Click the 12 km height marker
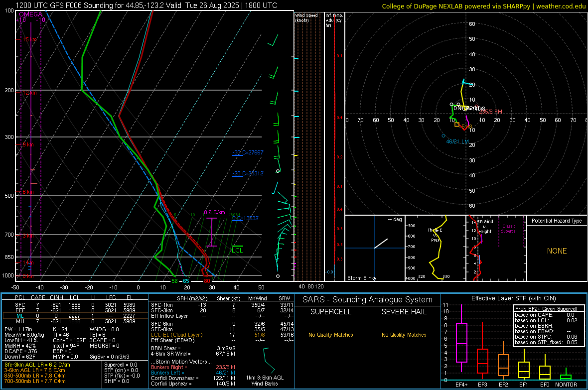 29,93
